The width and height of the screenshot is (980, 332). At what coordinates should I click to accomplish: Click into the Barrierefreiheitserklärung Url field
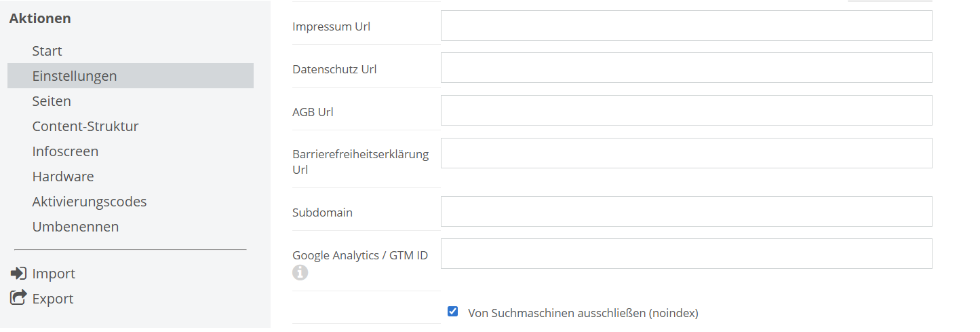686,153
